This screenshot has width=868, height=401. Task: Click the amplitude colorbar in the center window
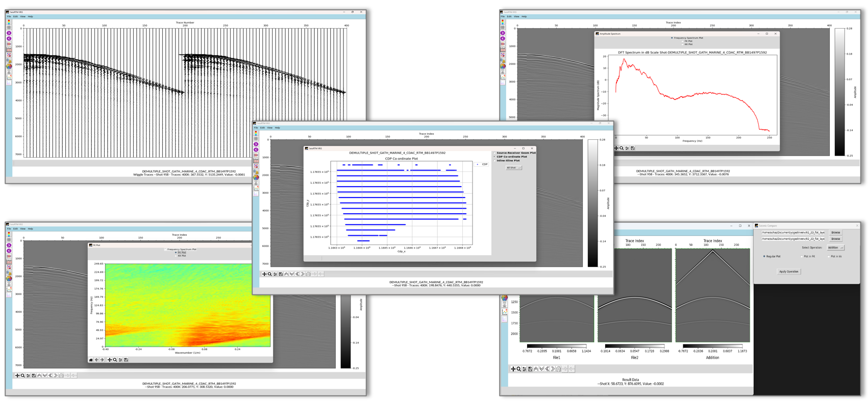pyautogui.click(x=592, y=203)
